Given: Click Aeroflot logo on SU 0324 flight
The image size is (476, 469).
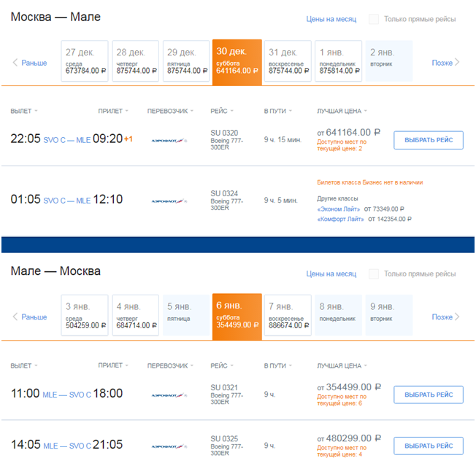Looking at the screenshot, I should (169, 200).
